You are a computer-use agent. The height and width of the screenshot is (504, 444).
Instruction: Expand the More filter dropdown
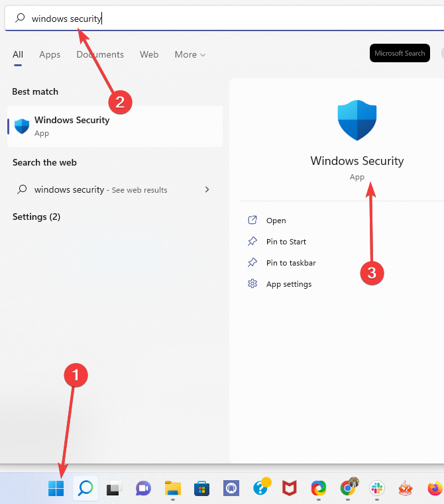[190, 54]
